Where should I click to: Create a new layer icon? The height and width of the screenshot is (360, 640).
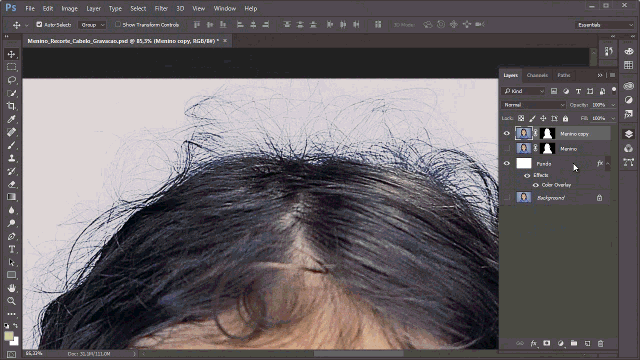pos(587,344)
